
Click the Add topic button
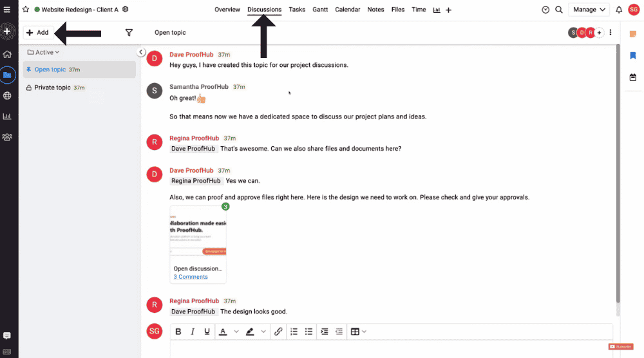pos(38,32)
